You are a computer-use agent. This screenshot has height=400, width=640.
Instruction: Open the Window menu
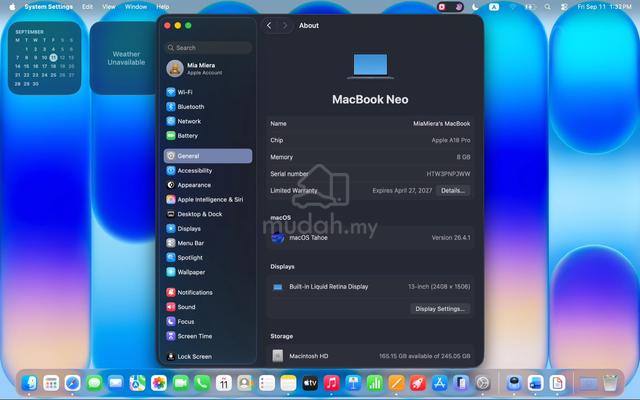pos(136,7)
